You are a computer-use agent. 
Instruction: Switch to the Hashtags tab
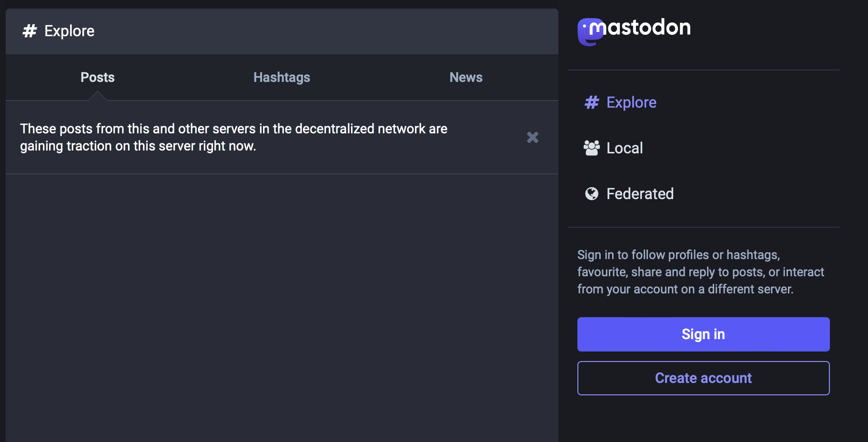(282, 77)
